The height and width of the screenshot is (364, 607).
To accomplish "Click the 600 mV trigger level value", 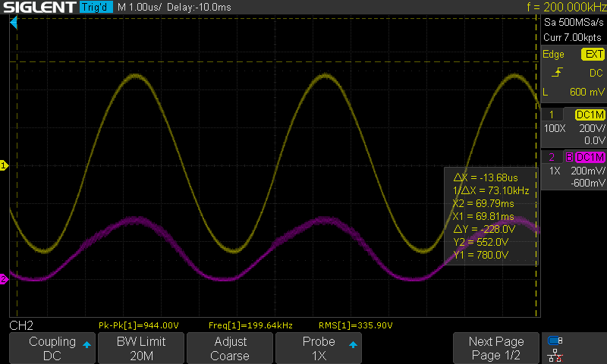I will [x=586, y=91].
